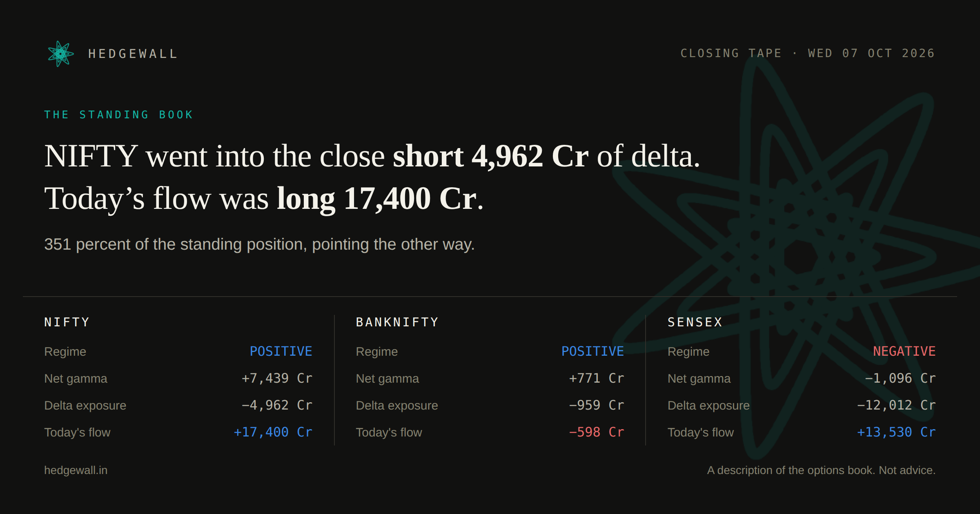The height and width of the screenshot is (514, 980).
Task: Click BANKNIFTY today's flow −598 Cr
Action: 596,432
